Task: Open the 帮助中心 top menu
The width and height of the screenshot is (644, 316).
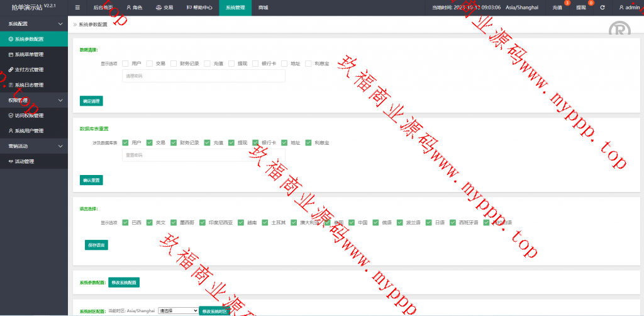Action: pyautogui.click(x=199, y=8)
